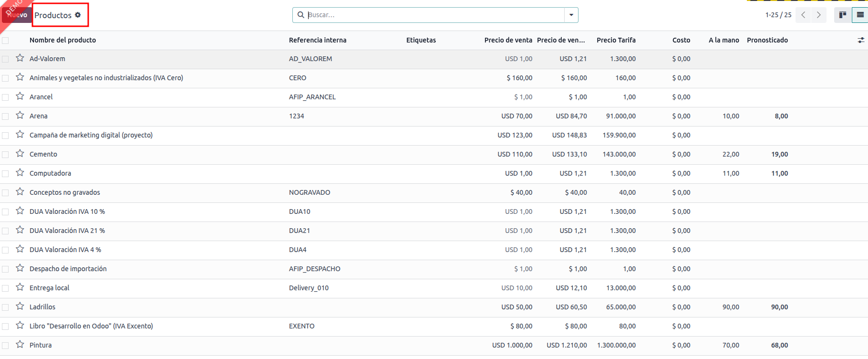Viewport: 868px width, 359px height.
Task: Check the select-all checkbox in header
Action: pos(5,41)
